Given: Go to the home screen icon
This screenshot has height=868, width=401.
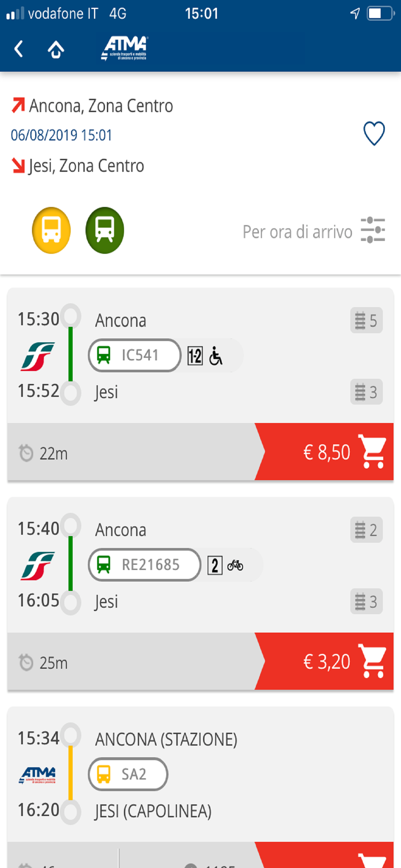Looking at the screenshot, I should click(56, 49).
